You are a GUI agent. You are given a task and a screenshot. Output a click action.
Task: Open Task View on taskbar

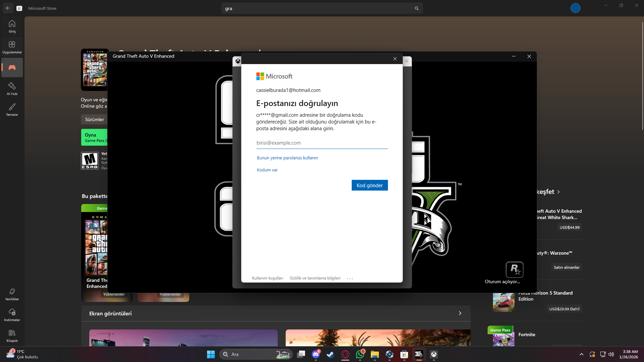pos(301,354)
